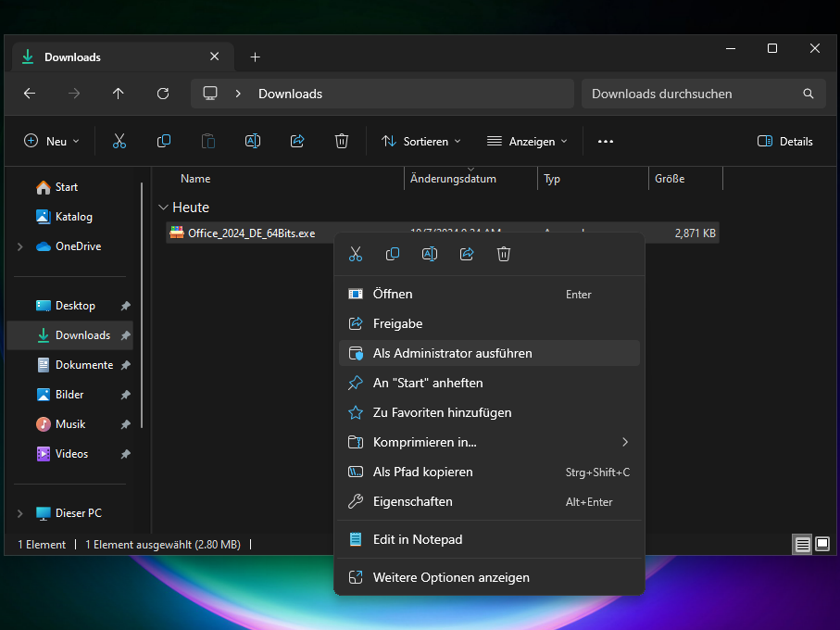The width and height of the screenshot is (840, 630).
Task: Open Weitere Optionen anzeigen
Action: point(451,577)
